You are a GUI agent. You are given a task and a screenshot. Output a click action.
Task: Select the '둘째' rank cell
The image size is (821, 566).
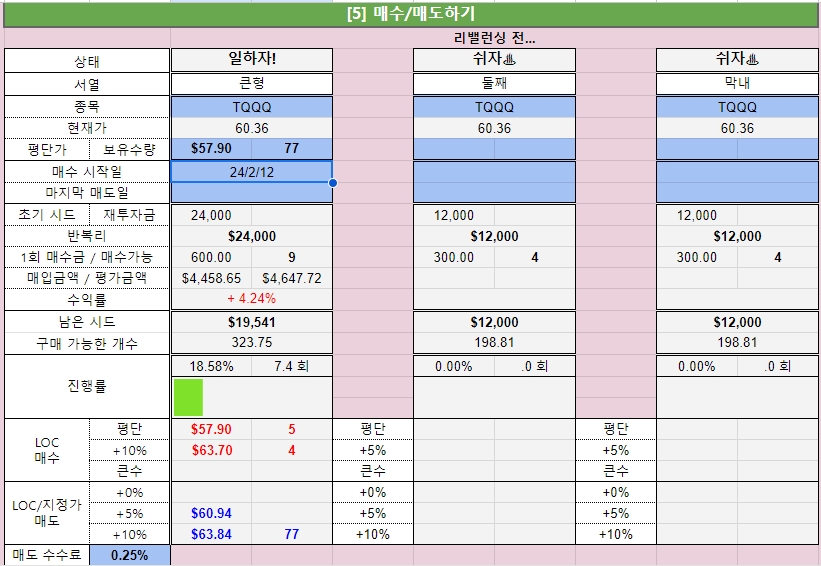(494, 84)
